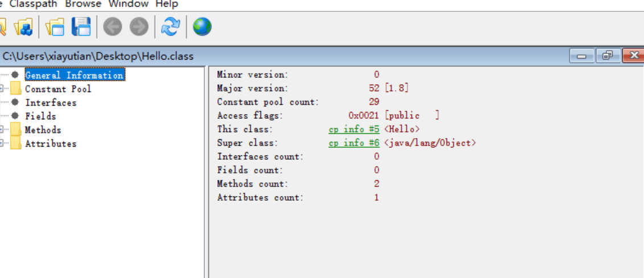The width and height of the screenshot is (644, 278).
Task: Open the Classpath menu
Action: point(34,4)
